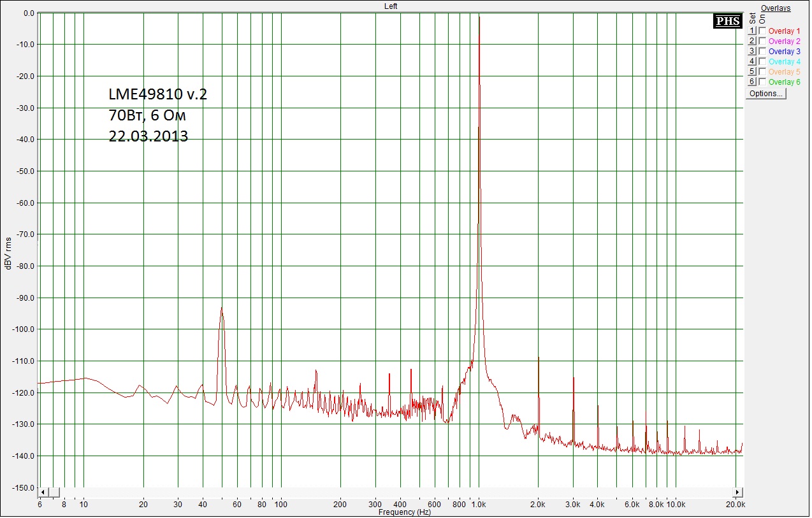Click the frequency scrollbar right arrow
The height and width of the screenshot is (518, 812).
tap(738, 493)
